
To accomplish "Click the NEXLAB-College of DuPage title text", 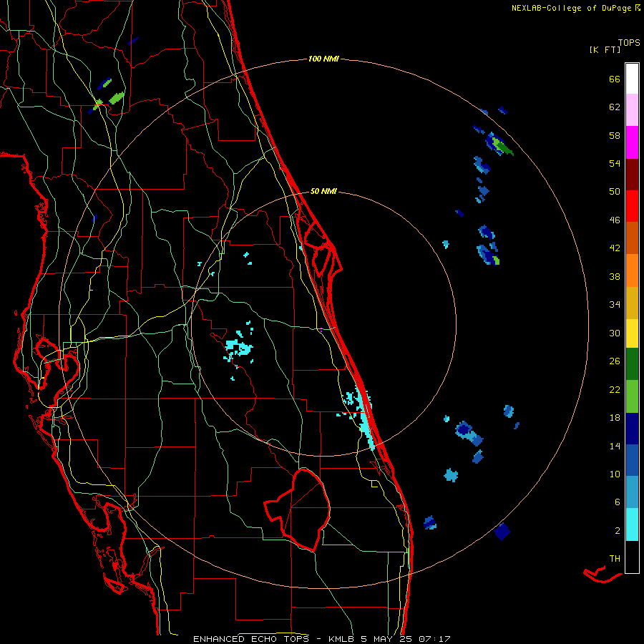I will tap(575, 8).
